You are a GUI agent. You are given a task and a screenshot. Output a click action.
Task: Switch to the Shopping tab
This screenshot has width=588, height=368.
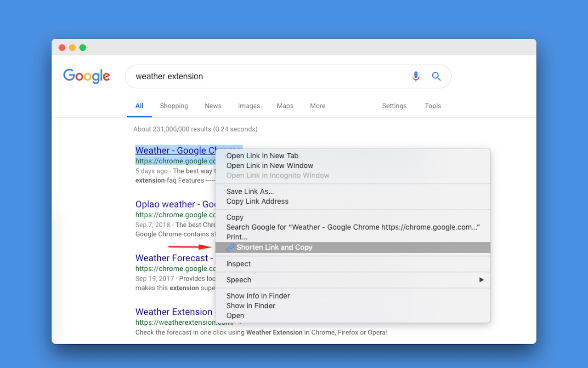[x=174, y=106]
